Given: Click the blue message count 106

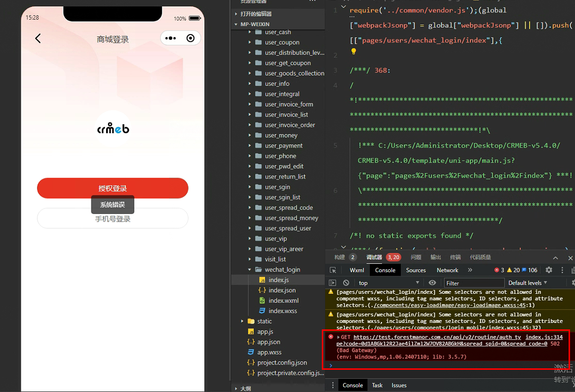Looking at the screenshot, I should coord(530,270).
